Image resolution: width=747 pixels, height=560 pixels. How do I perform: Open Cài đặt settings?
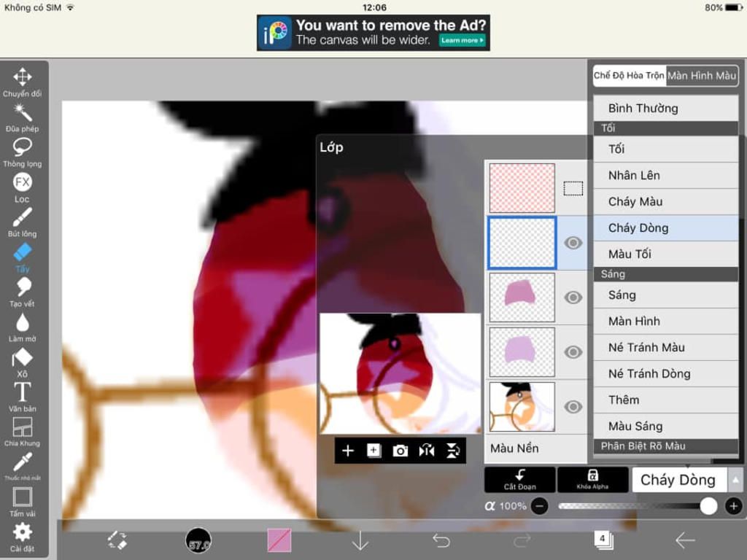tap(23, 537)
